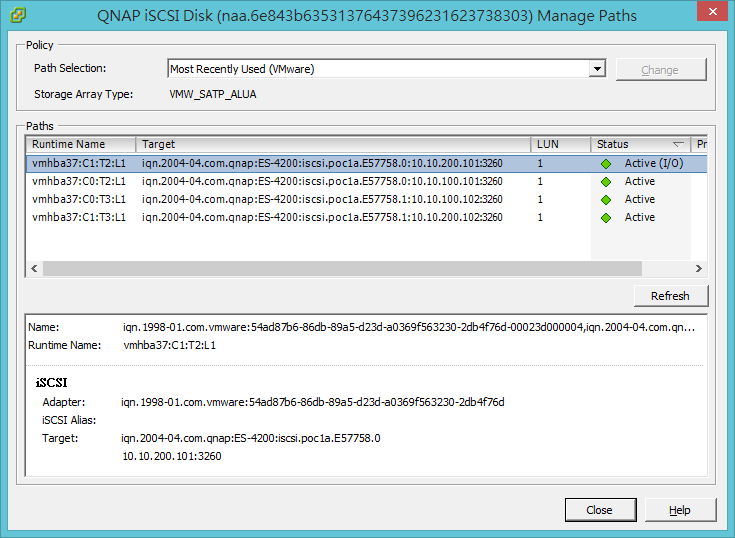Click the iSCSI section heading

pos(52,383)
